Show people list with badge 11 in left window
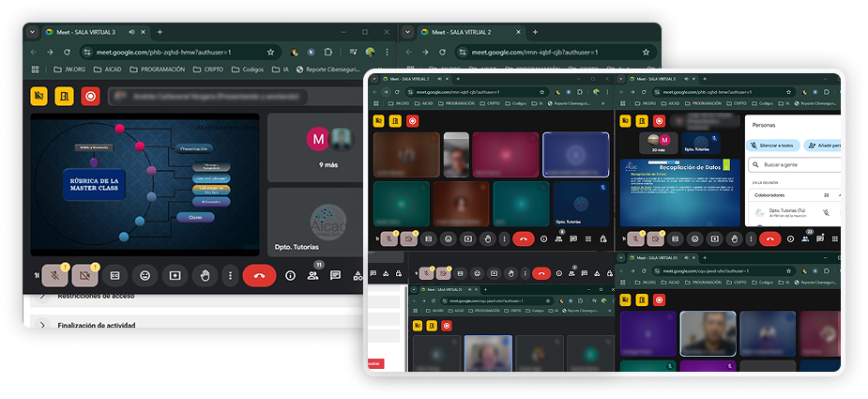Screen dimensions: 868x399 [x=313, y=276]
